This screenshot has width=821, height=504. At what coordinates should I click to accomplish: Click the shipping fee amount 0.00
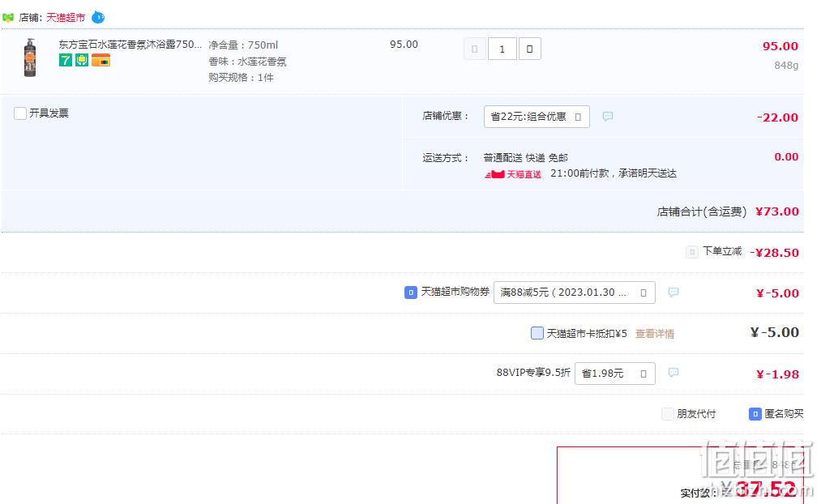point(786,157)
